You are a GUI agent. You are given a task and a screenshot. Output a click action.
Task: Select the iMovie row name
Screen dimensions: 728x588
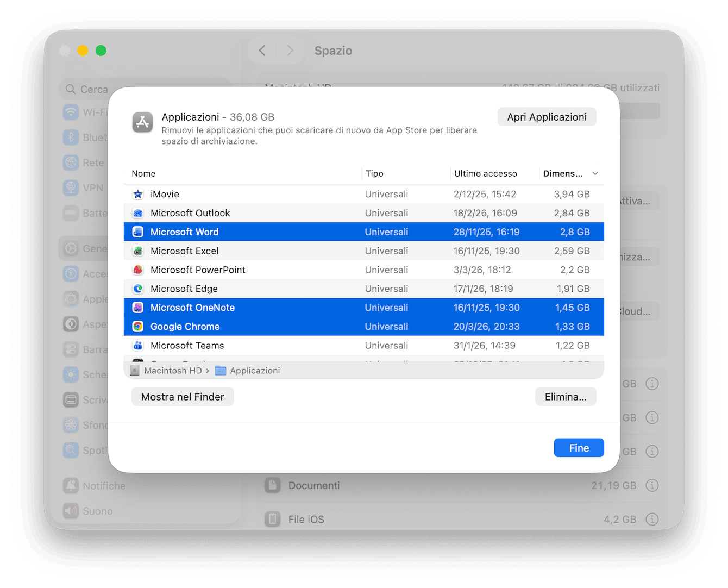(x=165, y=195)
